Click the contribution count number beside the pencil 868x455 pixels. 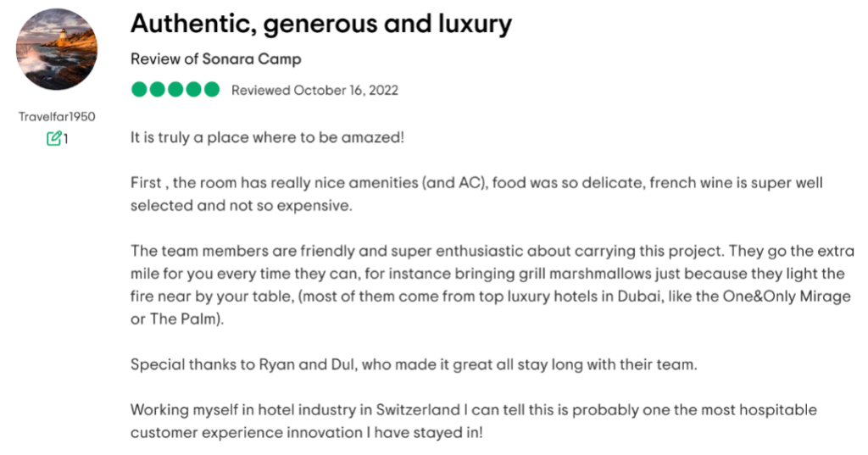(65, 138)
